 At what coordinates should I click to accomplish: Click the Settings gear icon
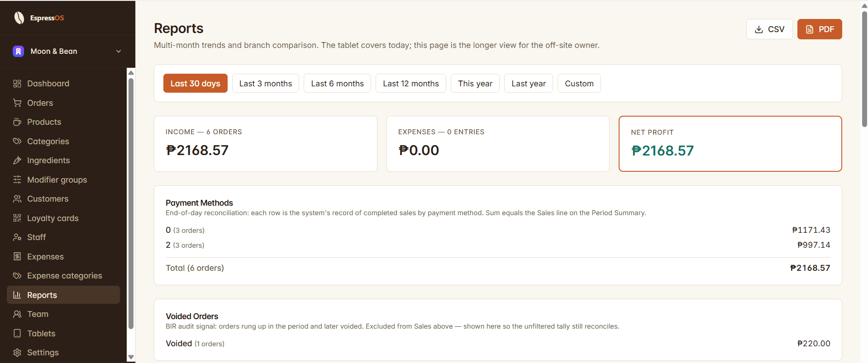tap(17, 353)
